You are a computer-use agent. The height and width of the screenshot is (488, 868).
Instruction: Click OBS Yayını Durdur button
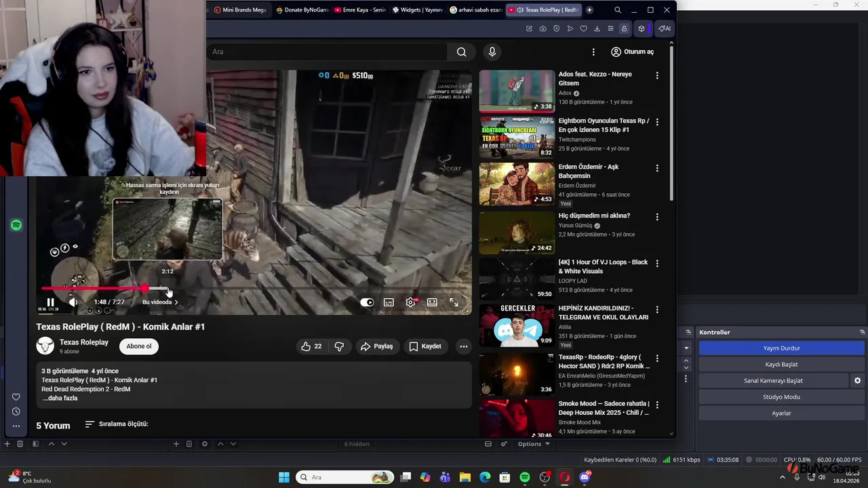(x=782, y=348)
